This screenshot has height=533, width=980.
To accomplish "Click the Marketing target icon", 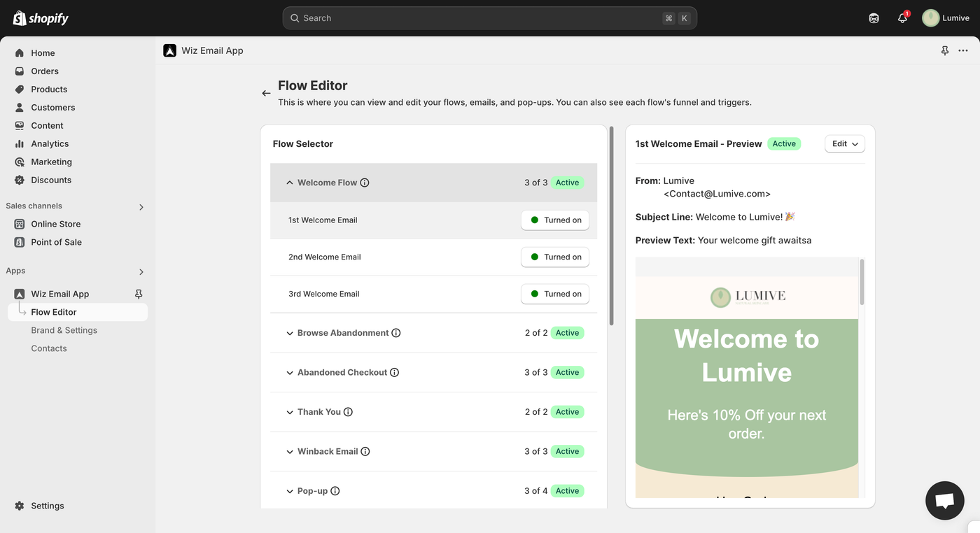I will pos(19,162).
